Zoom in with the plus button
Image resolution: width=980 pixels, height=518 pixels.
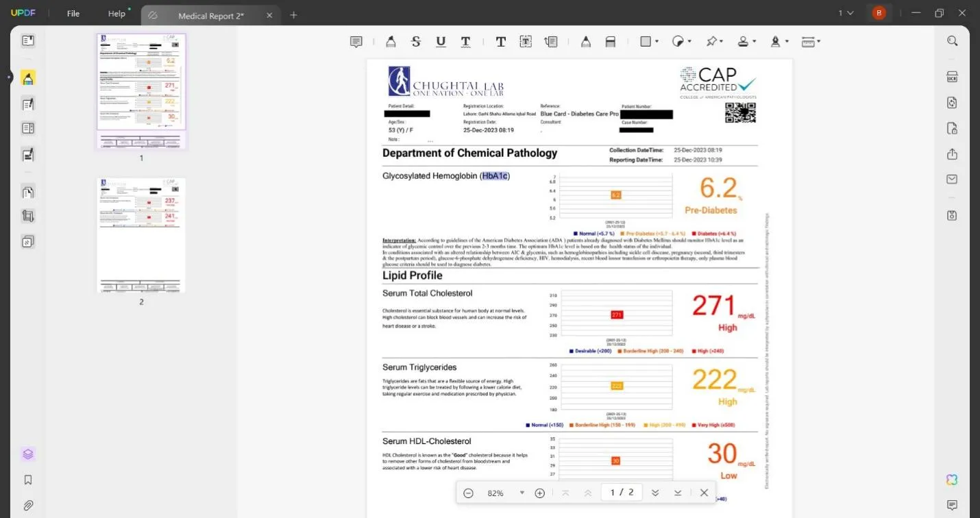(540, 493)
